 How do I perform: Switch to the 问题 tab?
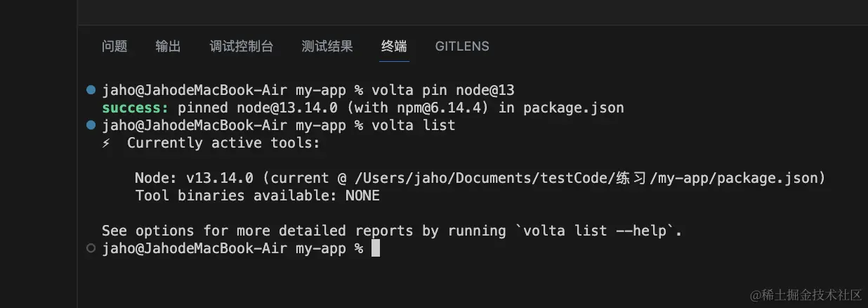(x=114, y=46)
